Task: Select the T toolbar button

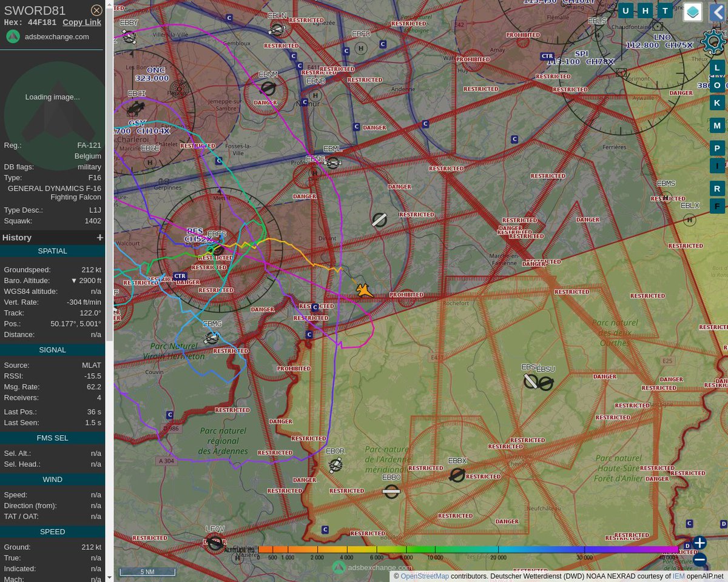Action: (x=665, y=10)
